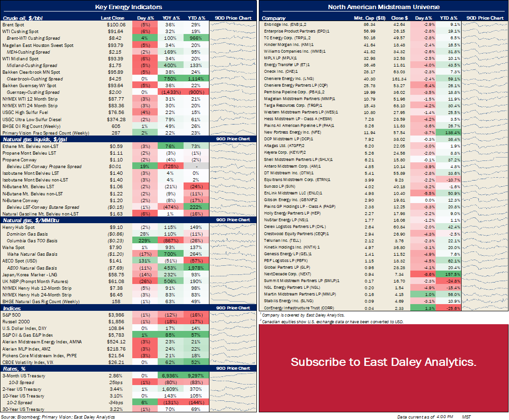Click the 30-Year US Treasury row label
This screenshot has height=420, width=509.
pyautogui.click(x=23, y=409)
